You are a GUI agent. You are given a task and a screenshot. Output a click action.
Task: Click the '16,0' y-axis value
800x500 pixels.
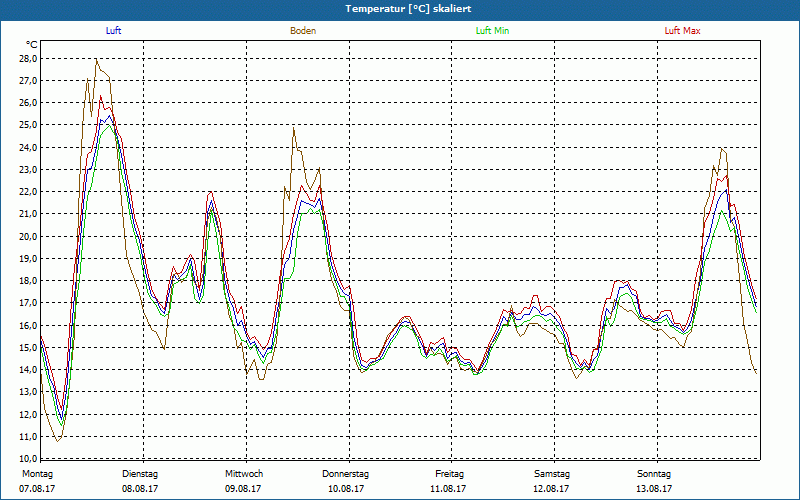[x=29, y=325]
